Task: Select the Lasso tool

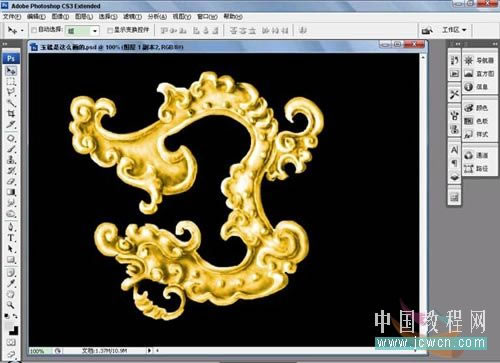Action: click(11, 92)
